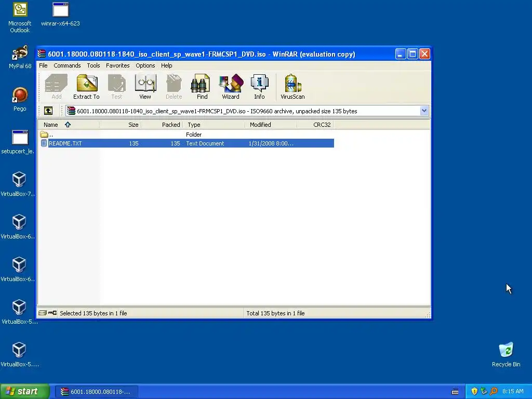Go up one level with the arrow icon

click(x=48, y=111)
